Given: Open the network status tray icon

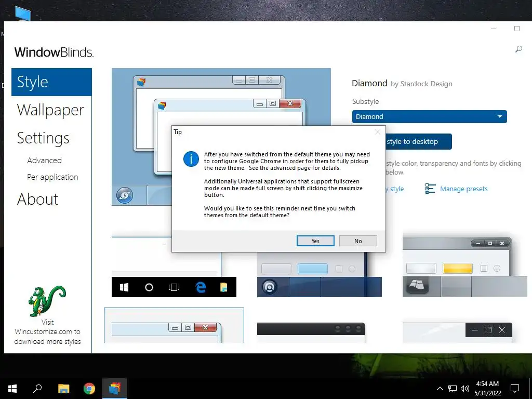Looking at the screenshot, I should click(x=453, y=389).
